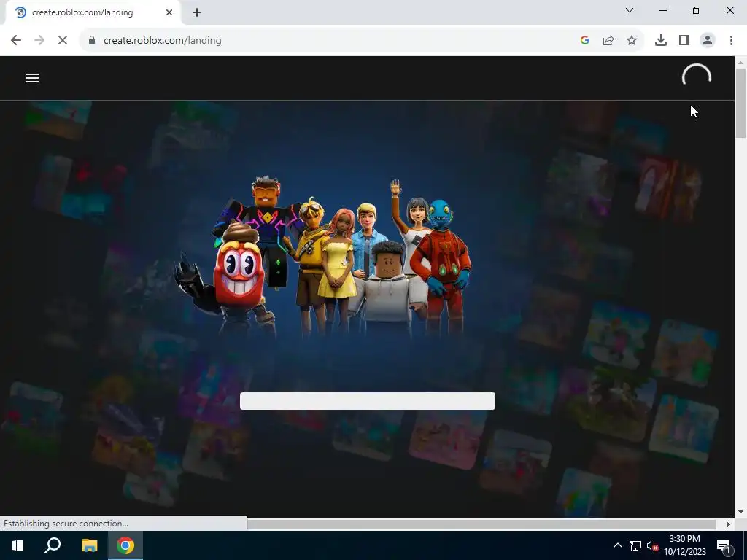Restore down the Chrome window
The height and width of the screenshot is (560, 747).
pos(697,10)
